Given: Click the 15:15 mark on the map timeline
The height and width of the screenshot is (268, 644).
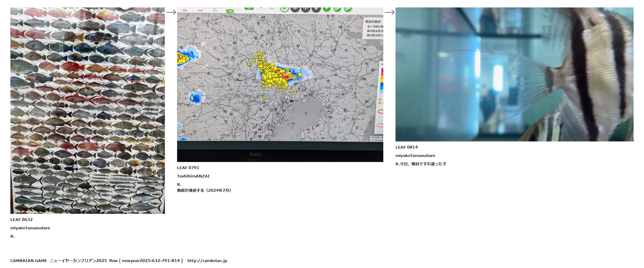Looking at the screenshot, I should click(215, 11).
